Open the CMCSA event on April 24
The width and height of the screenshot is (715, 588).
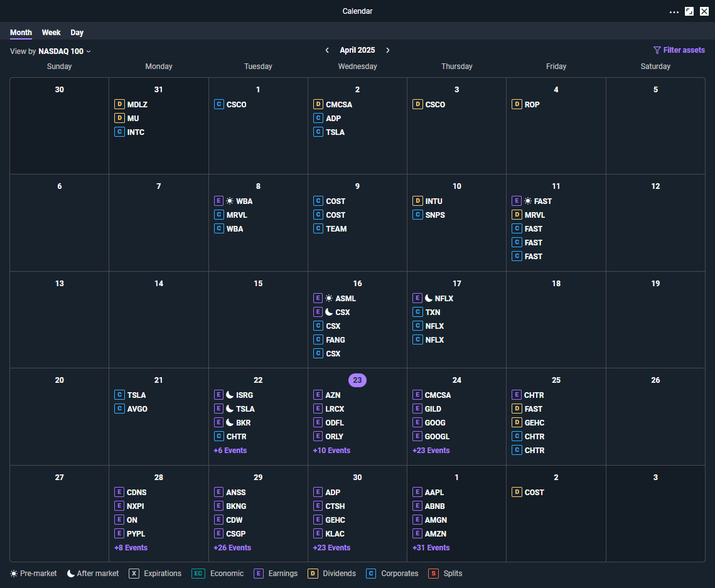(x=438, y=395)
